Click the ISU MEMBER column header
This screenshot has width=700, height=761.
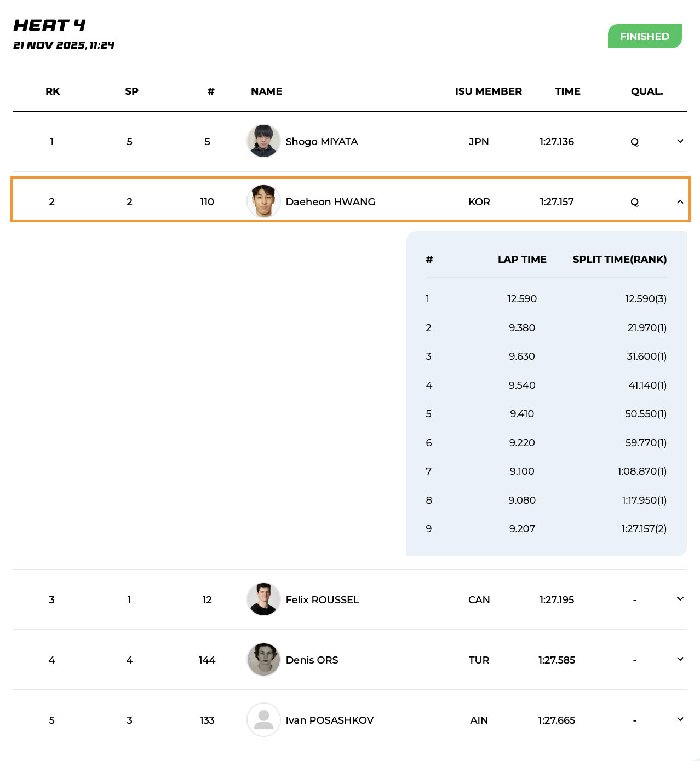pos(488,91)
